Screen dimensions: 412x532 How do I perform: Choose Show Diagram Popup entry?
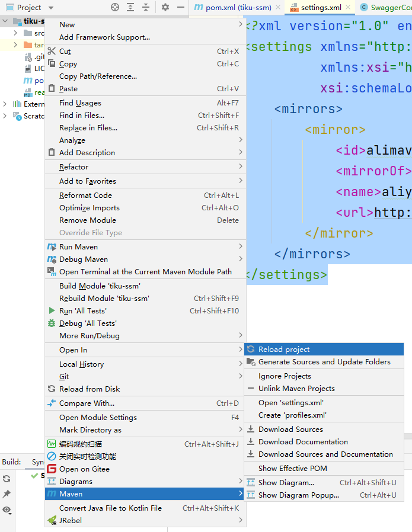tap(324, 495)
